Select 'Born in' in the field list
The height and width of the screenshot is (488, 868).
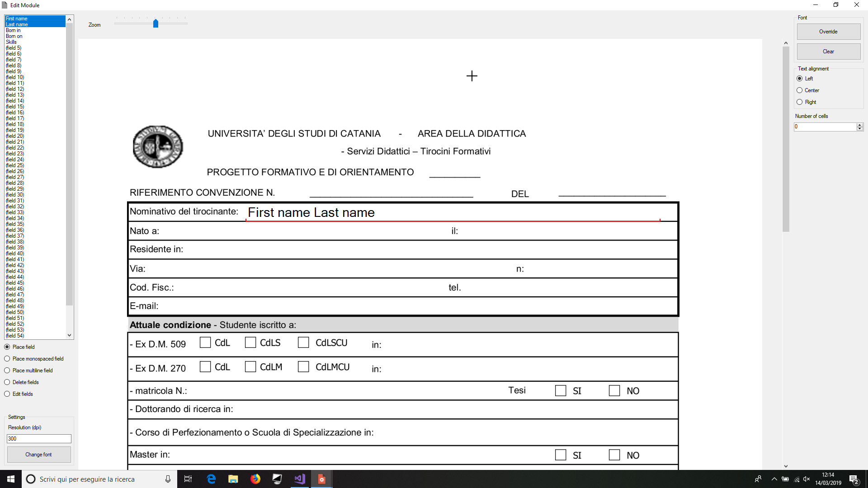[35, 30]
